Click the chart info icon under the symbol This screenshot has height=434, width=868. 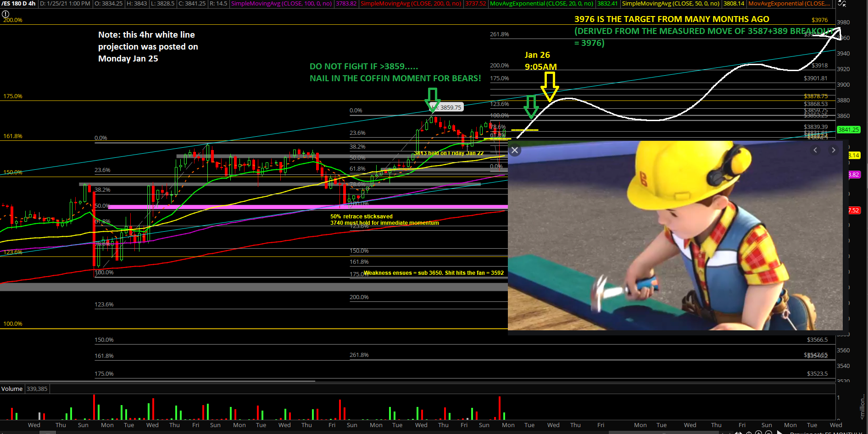[x=6, y=14]
